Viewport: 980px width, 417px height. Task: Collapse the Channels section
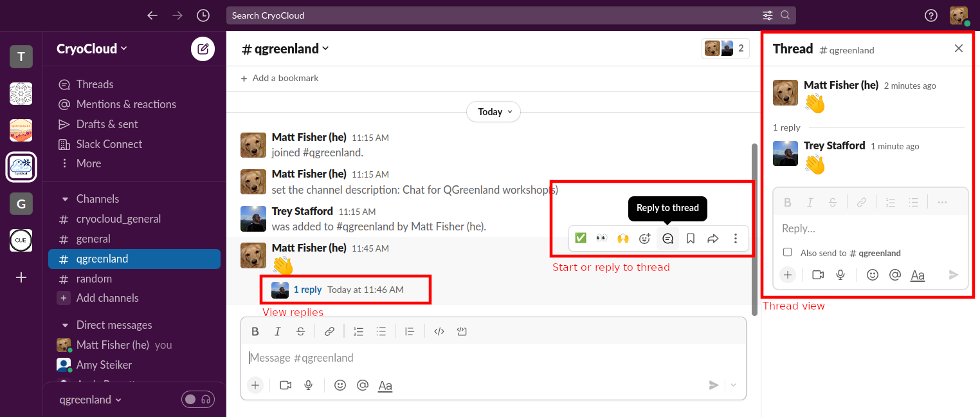click(x=65, y=199)
